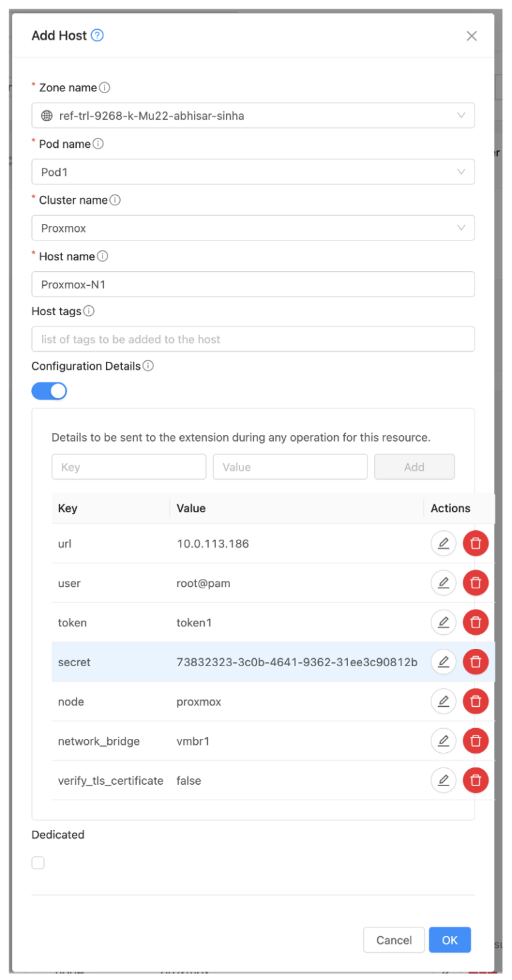Open the Add Host help icon
The height and width of the screenshot is (980, 512).
point(97,35)
